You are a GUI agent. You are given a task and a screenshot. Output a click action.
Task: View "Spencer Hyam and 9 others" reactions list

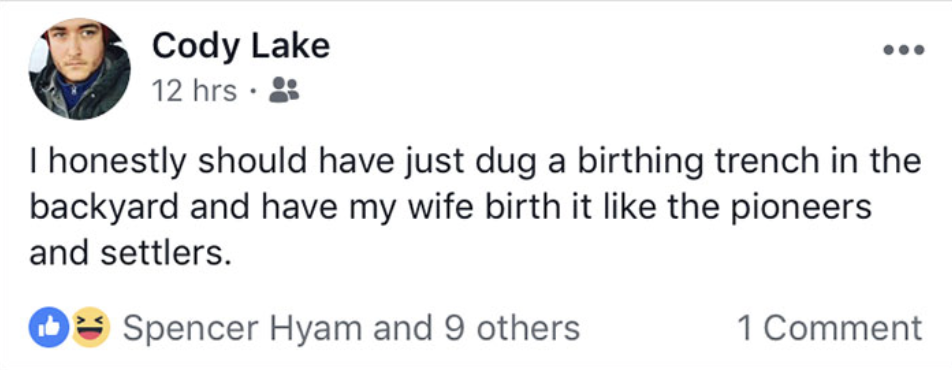[x=352, y=329]
